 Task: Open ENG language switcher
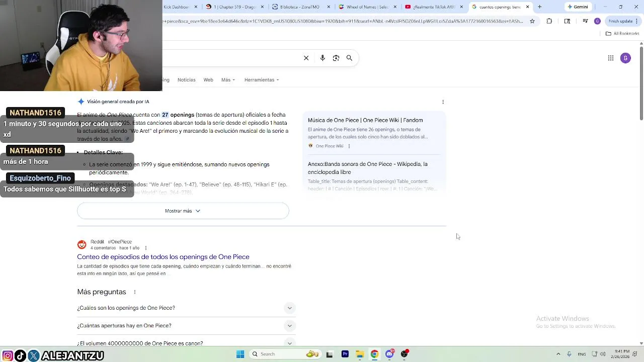tap(582, 354)
